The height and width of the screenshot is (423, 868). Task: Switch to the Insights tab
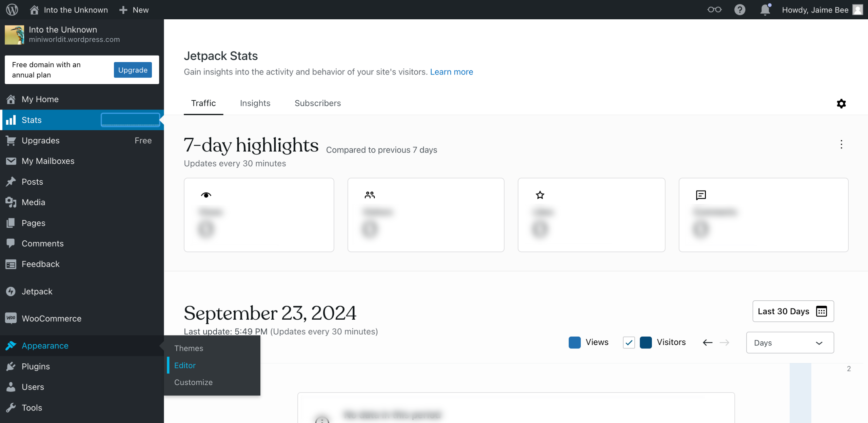pyautogui.click(x=255, y=103)
